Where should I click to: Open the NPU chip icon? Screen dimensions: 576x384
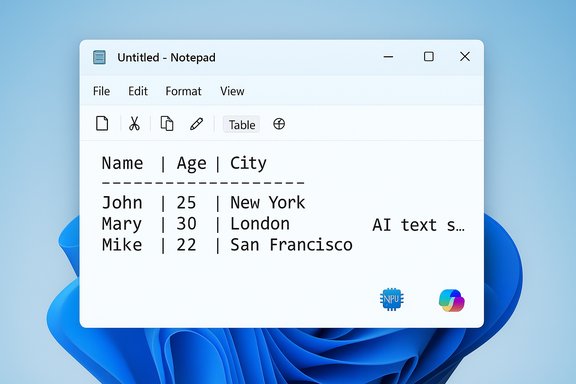(392, 299)
